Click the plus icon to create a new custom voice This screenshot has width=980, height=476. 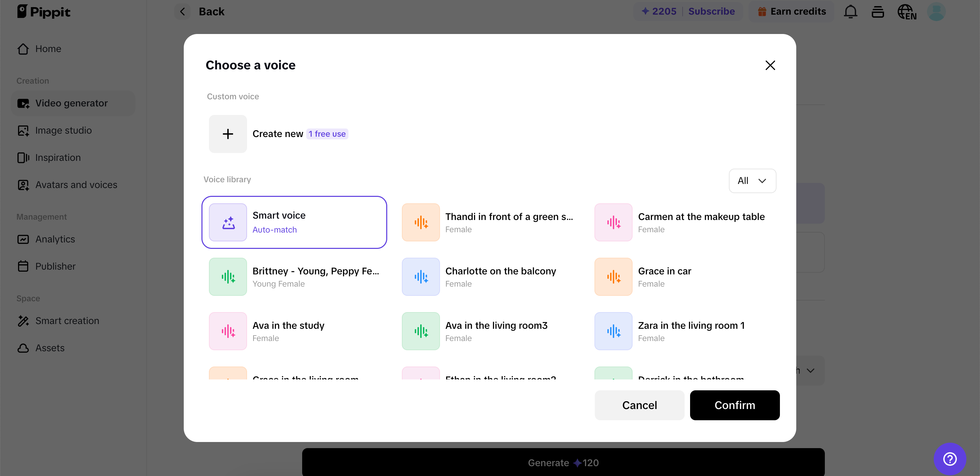click(x=228, y=134)
